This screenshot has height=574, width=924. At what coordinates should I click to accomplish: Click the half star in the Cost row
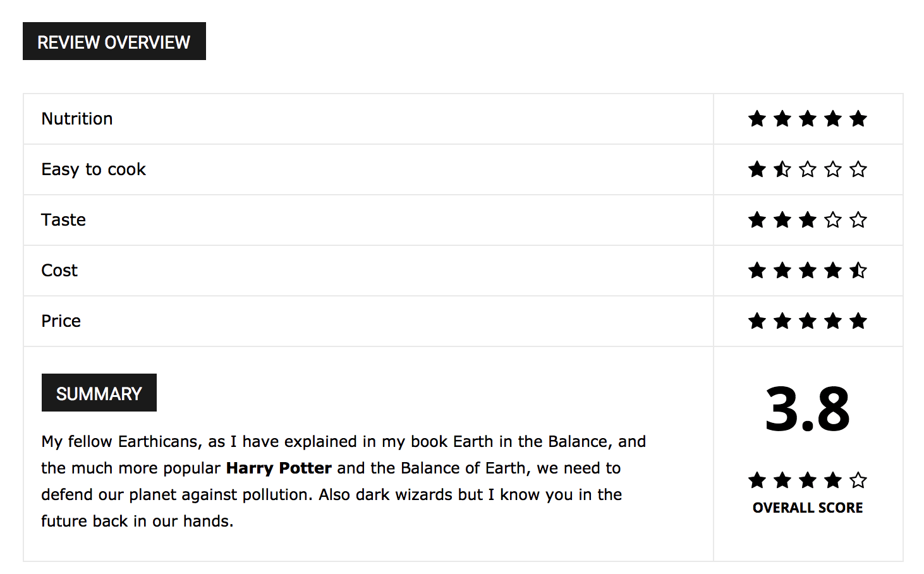coord(858,271)
